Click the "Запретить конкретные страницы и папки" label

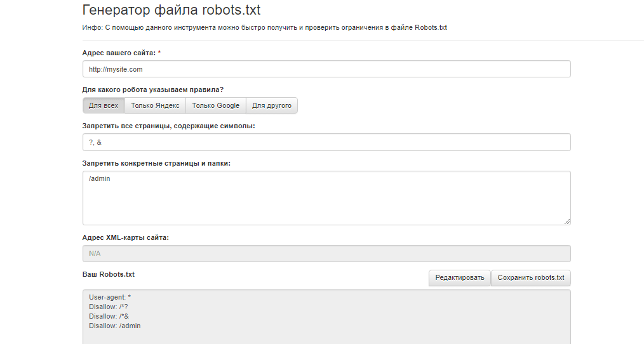click(156, 163)
